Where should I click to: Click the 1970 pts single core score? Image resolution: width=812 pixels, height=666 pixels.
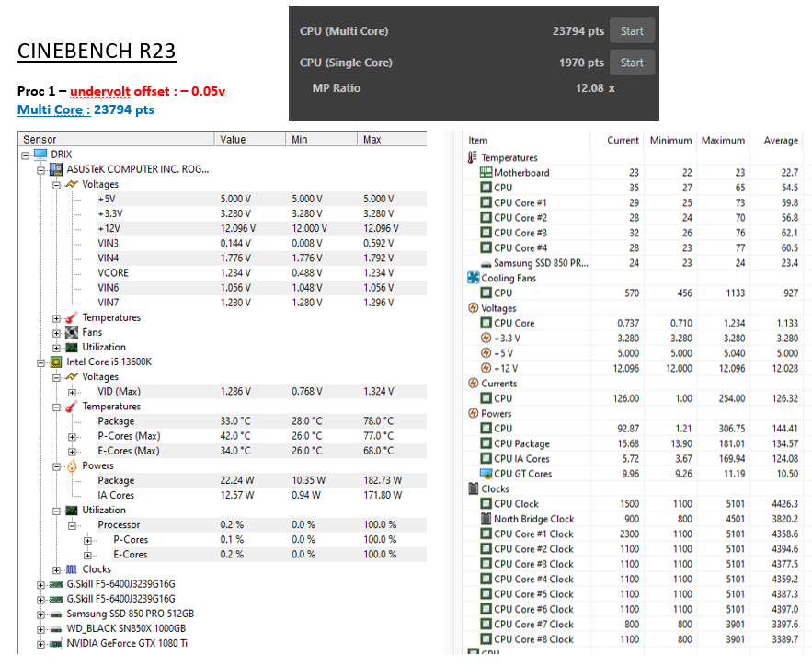click(x=581, y=63)
